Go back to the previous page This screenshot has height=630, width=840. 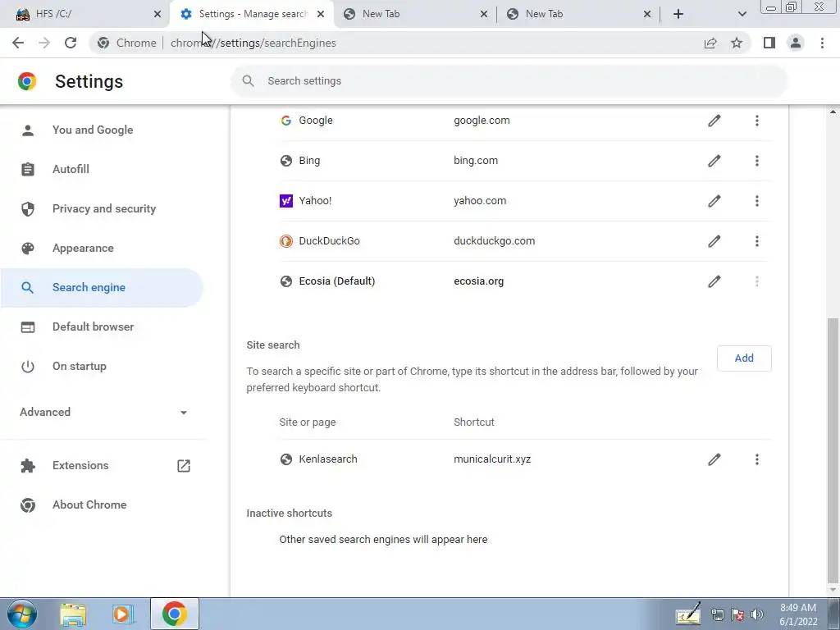click(18, 43)
